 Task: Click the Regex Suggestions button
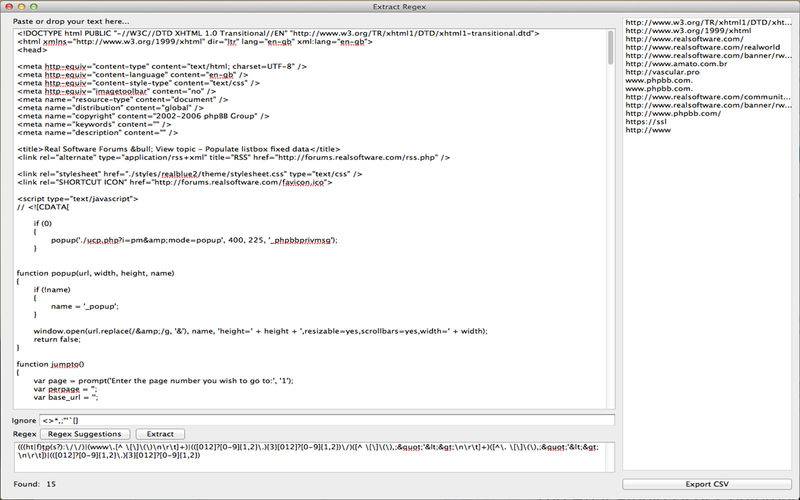pos(85,434)
